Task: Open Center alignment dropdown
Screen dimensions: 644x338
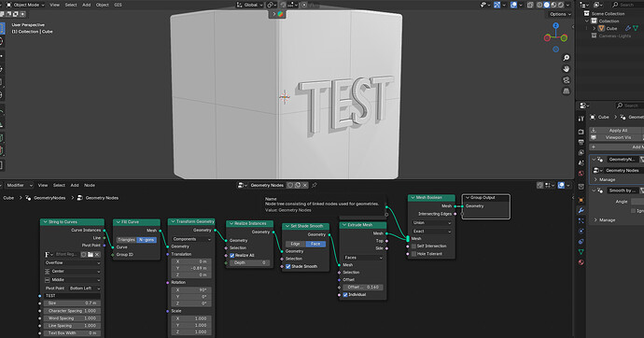Action: [72, 272]
